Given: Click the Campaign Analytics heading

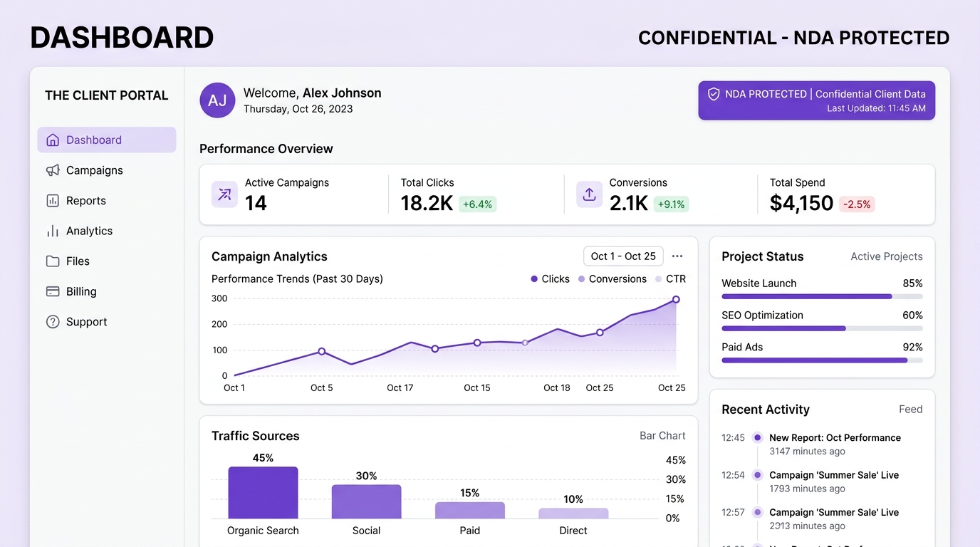Looking at the screenshot, I should point(269,256).
